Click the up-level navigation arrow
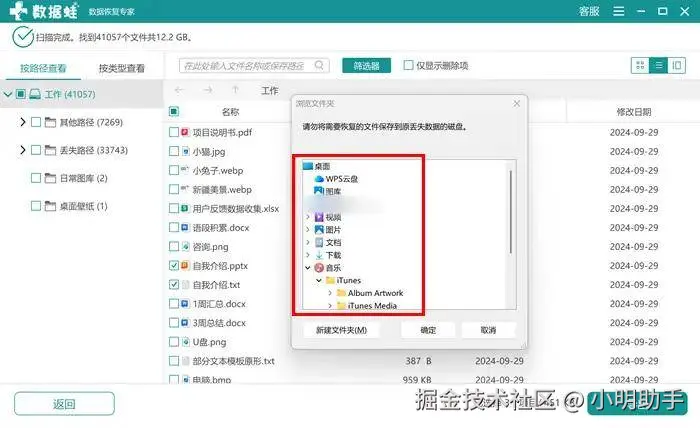Screen dimensions: 700x428 coord(235,90)
